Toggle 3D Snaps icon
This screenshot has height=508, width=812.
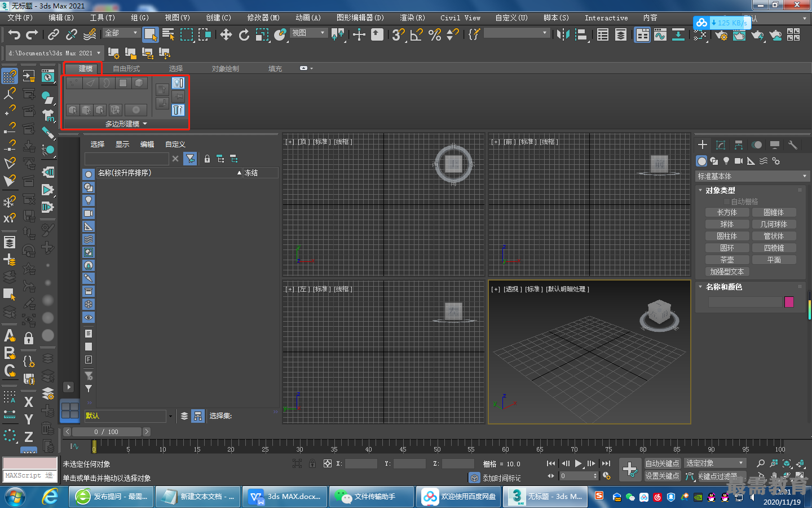tap(398, 35)
